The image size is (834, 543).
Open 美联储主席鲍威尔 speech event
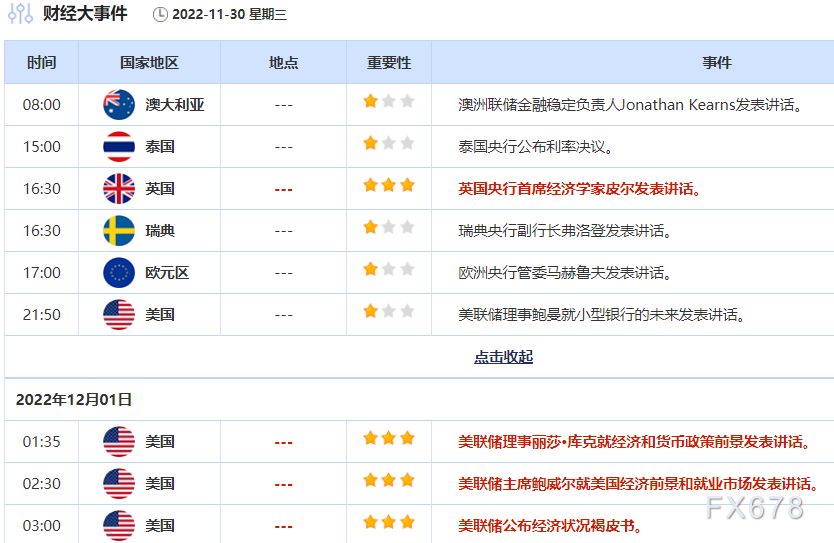[x=638, y=483]
